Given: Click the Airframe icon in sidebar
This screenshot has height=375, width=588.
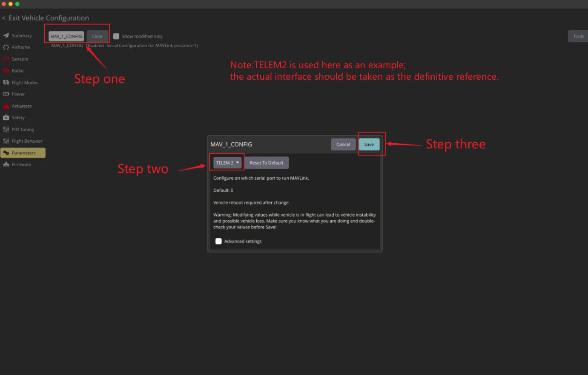Looking at the screenshot, I should pyautogui.click(x=6, y=47).
